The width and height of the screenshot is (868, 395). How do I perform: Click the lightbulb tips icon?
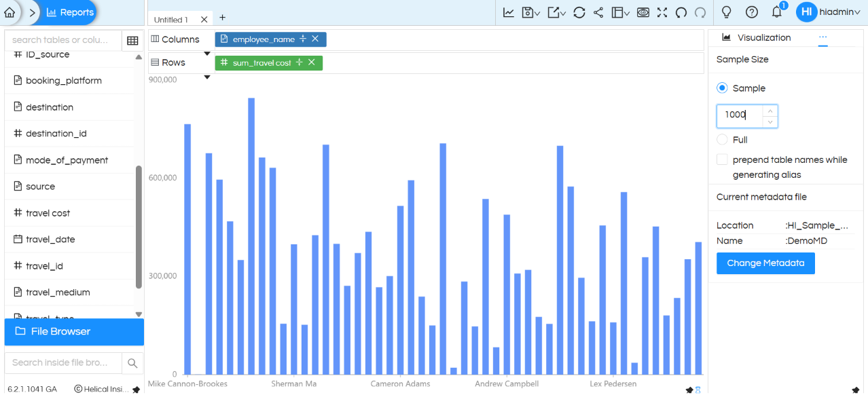726,12
